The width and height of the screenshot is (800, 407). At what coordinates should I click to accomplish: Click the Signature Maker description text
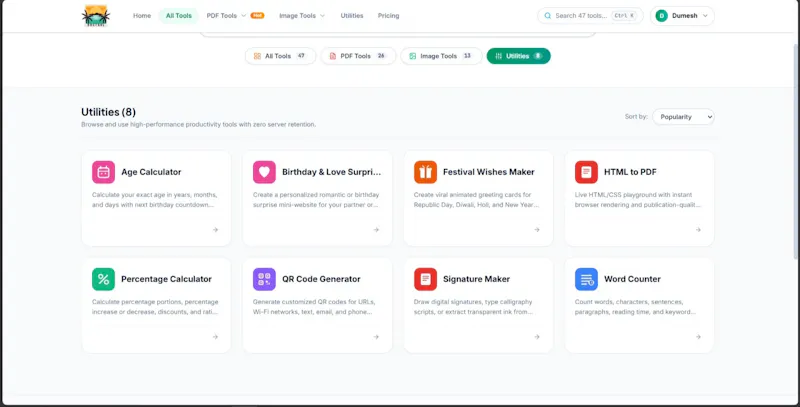pyautogui.click(x=473, y=307)
